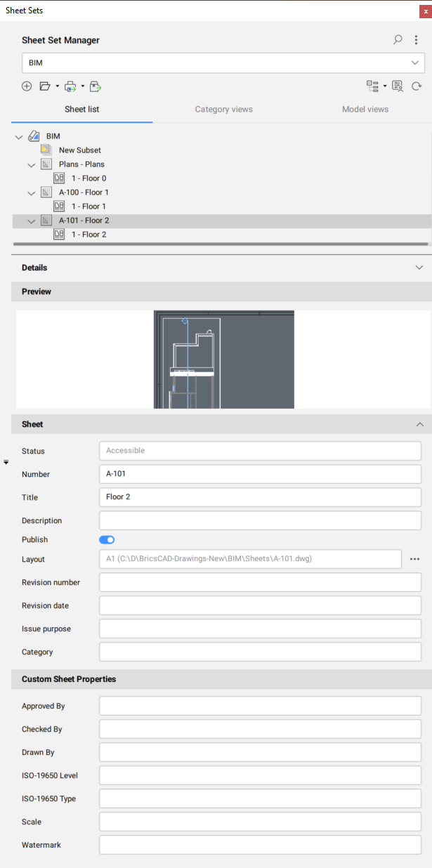The height and width of the screenshot is (868, 432).
Task: Click the browse button beside Layout field
Action: click(x=414, y=559)
